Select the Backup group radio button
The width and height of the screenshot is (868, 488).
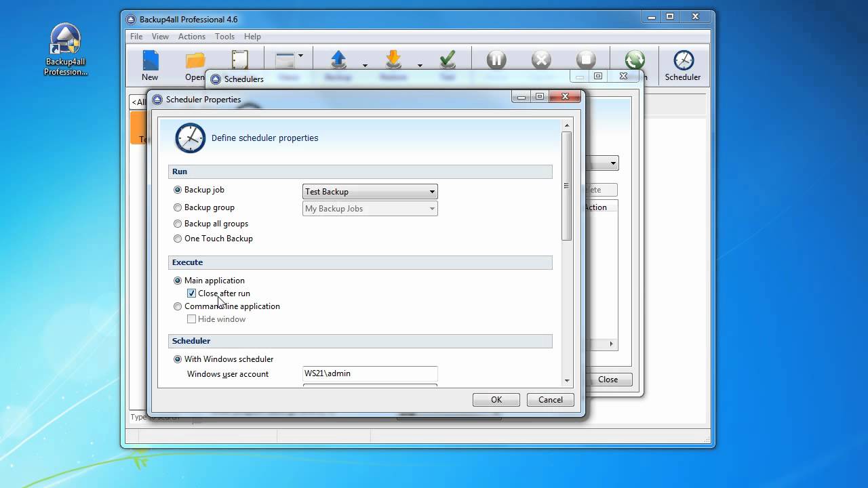pos(178,208)
